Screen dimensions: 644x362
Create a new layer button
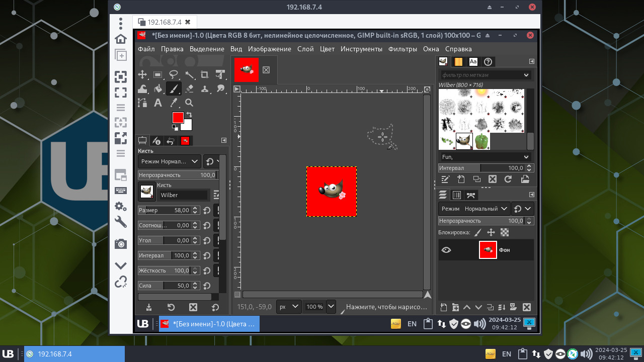[x=443, y=307]
